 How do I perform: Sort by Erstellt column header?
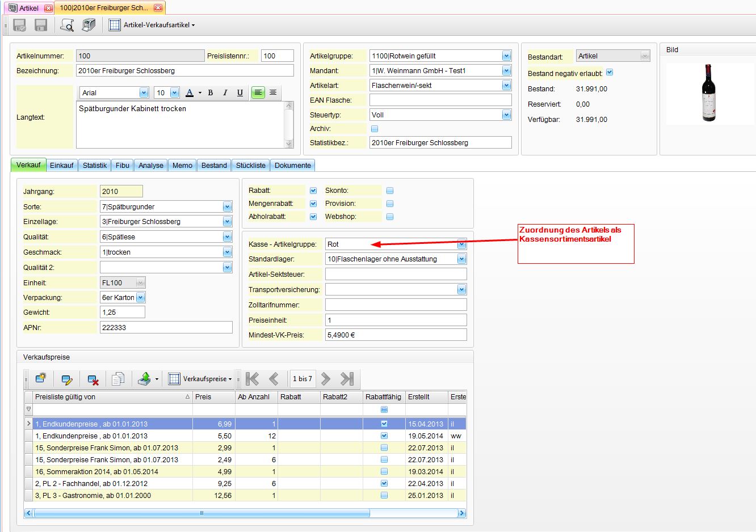[426, 396]
